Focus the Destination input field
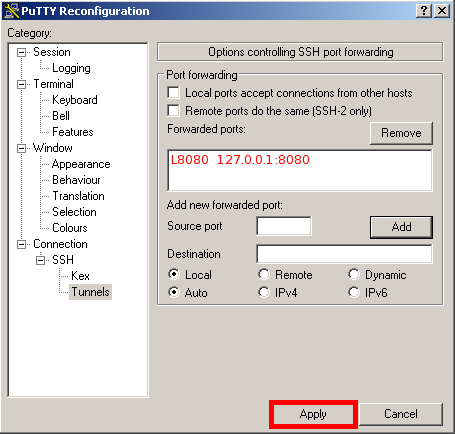Viewport: 455px width, 434px height. (x=344, y=254)
